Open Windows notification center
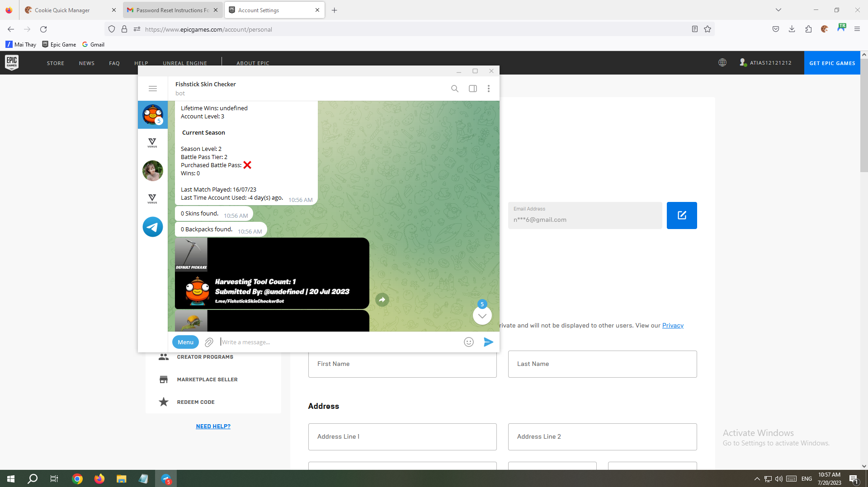This screenshot has width=868, height=487. point(854,479)
